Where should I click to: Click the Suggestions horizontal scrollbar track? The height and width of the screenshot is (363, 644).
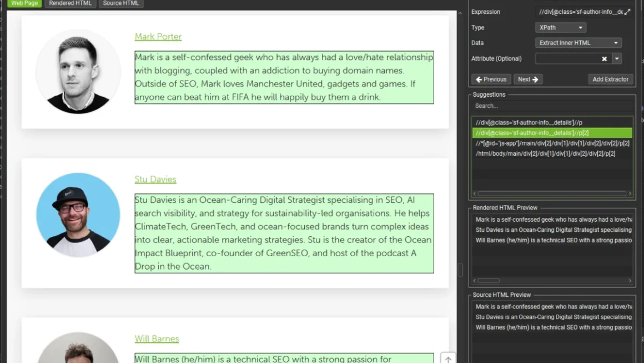(x=552, y=193)
